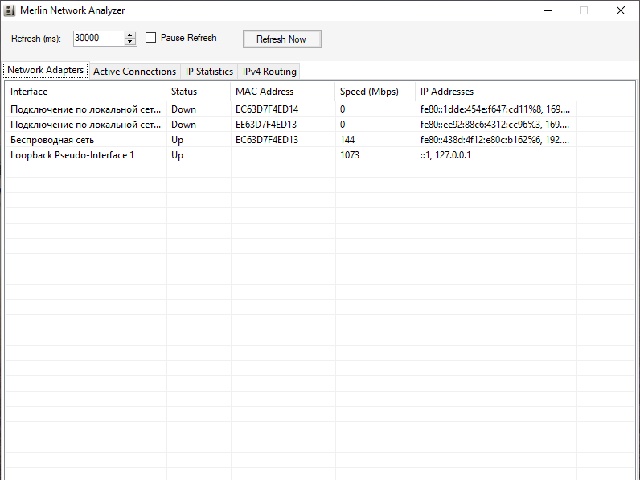Screen dimensions: 640x480
Task: Click the Up status for Беспроводная сеть
Action: point(177,140)
